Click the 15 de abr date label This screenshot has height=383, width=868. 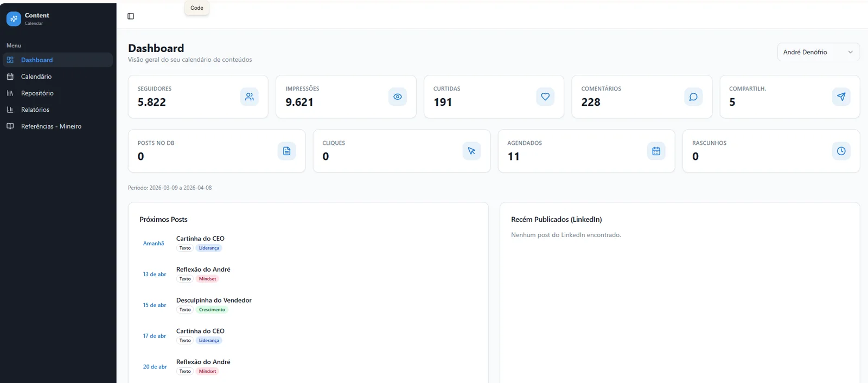(x=155, y=305)
